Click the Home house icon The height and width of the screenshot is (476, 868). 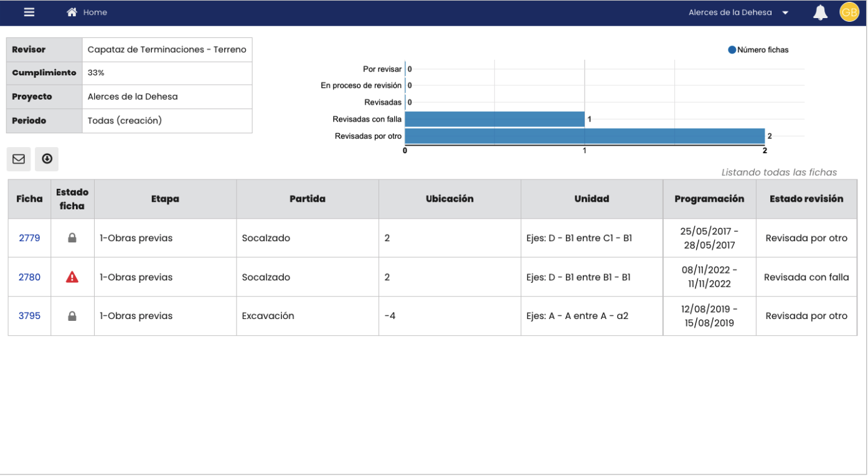click(72, 12)
